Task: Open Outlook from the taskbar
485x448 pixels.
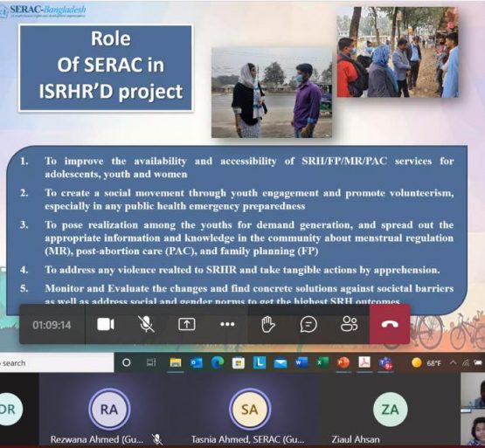Action: [x=197, y=362]
